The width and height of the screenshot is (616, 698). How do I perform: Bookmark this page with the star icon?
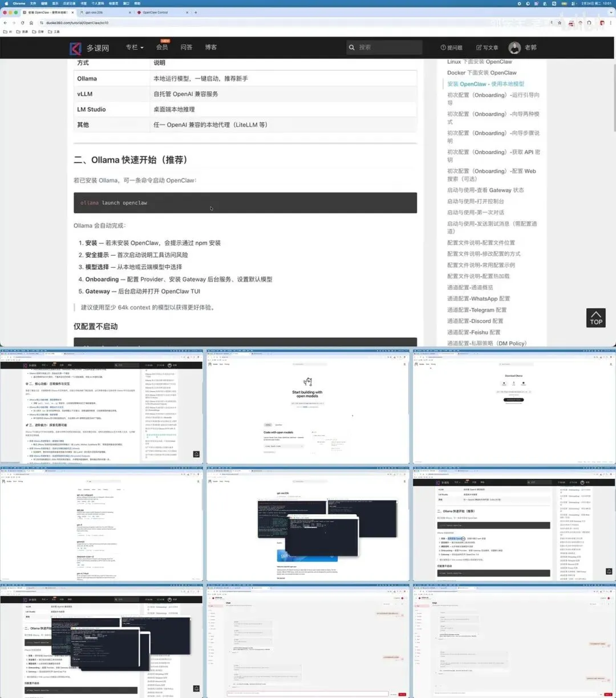tap(561, 23)
